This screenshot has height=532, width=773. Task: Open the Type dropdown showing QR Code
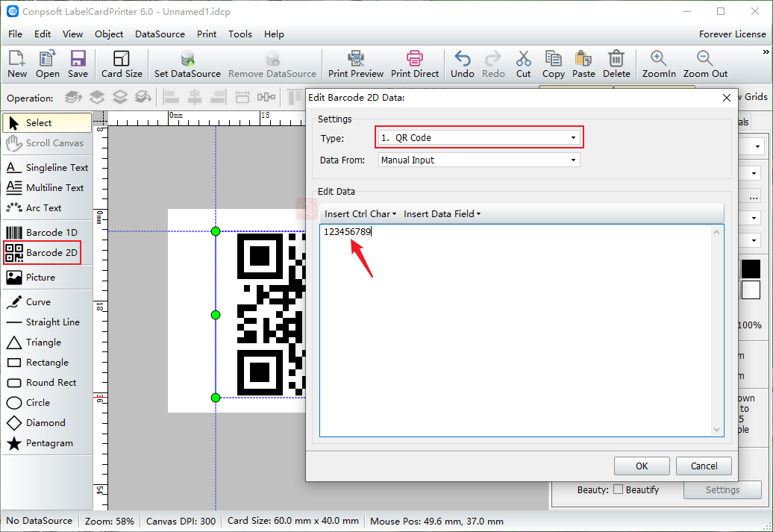click(x=479, y=137)
